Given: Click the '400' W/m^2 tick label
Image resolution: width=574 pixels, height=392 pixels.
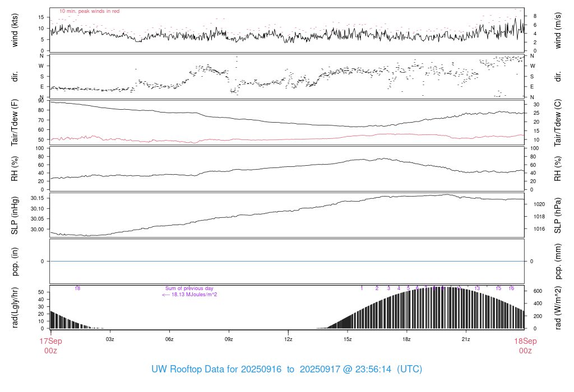Looking at the screenshot, I should coord(538,304).
